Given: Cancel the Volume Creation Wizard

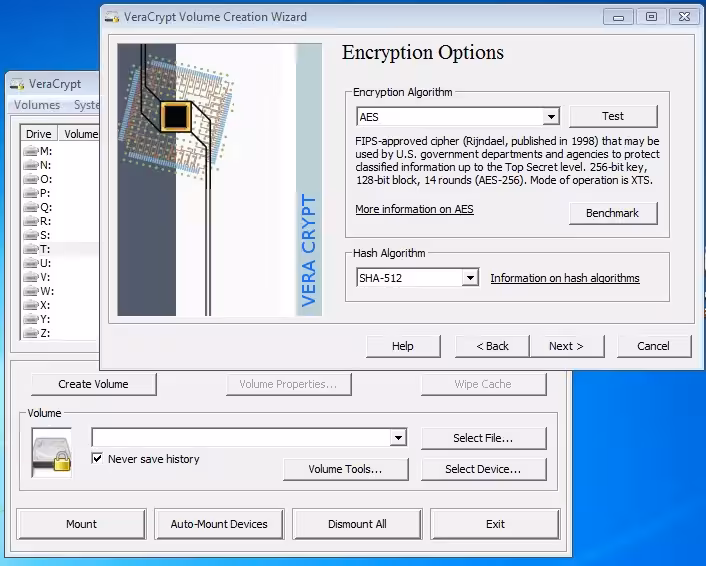Looking at the screenshot, I should (x=653, y=346).
